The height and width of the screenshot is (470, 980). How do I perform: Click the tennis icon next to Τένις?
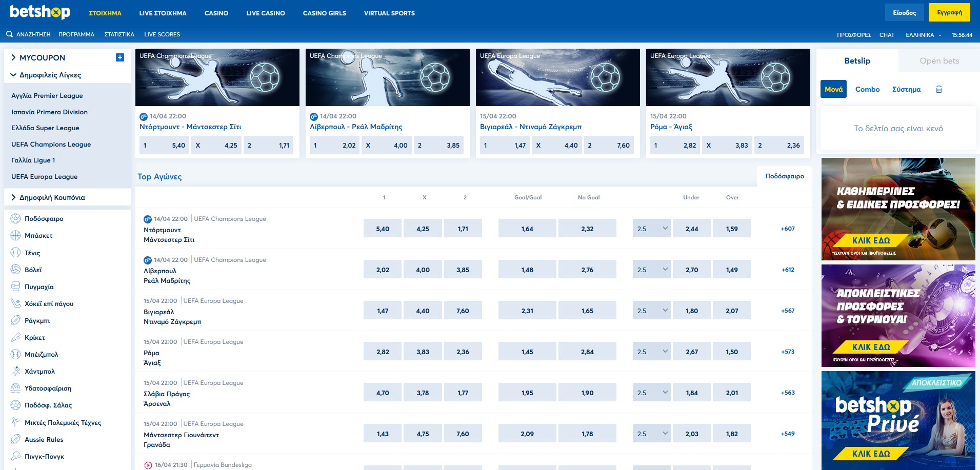tap(15, 253)
